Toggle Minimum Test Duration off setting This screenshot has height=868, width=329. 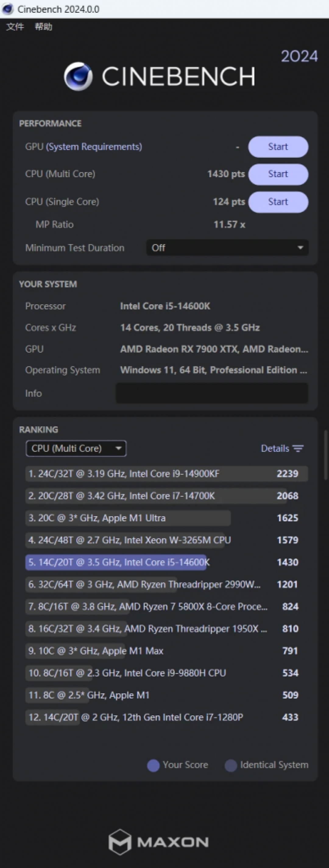pyautogui.click(x=228, y=248)
